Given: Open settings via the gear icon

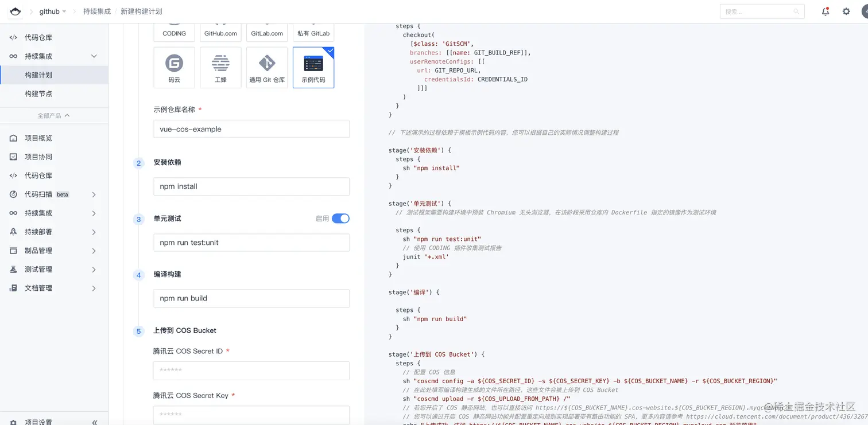Looking at the screenshot, I should coord(846,11).
